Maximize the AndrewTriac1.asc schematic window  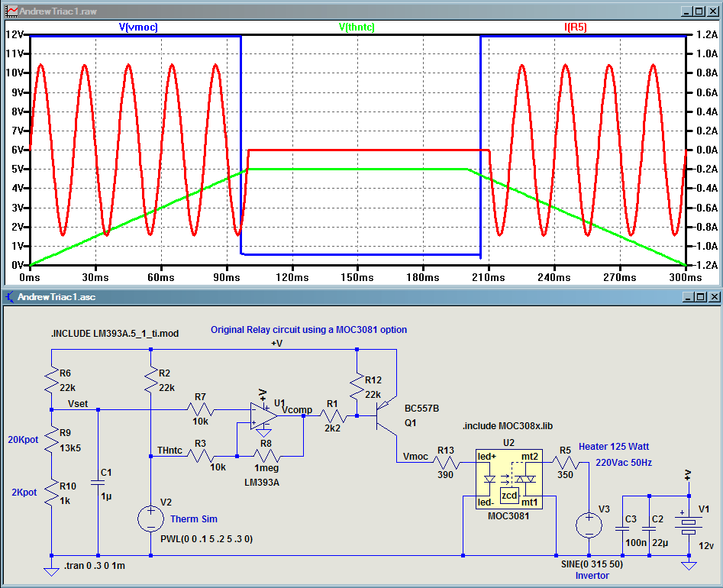[700, 297]
